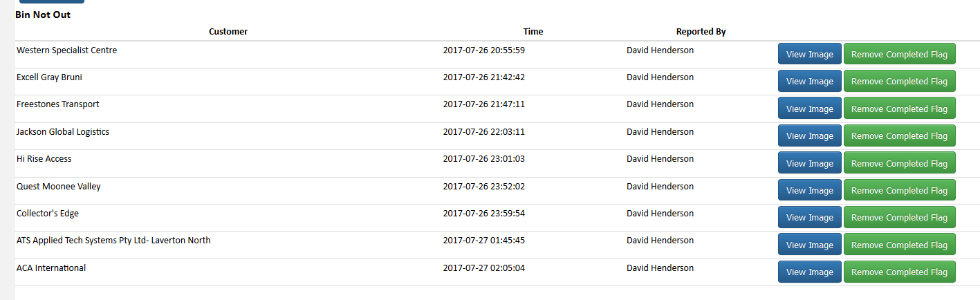View image for Excell Gray Bruni
Image resolution: width=980 pixels, height=300 pixels.
click(810, 81)
